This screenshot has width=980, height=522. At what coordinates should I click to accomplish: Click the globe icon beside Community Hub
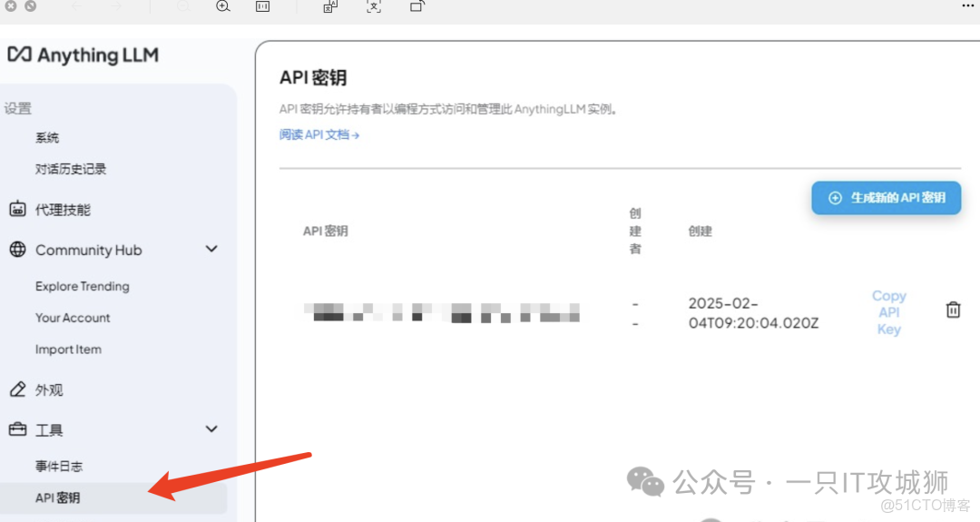click(x=17, y=250)
